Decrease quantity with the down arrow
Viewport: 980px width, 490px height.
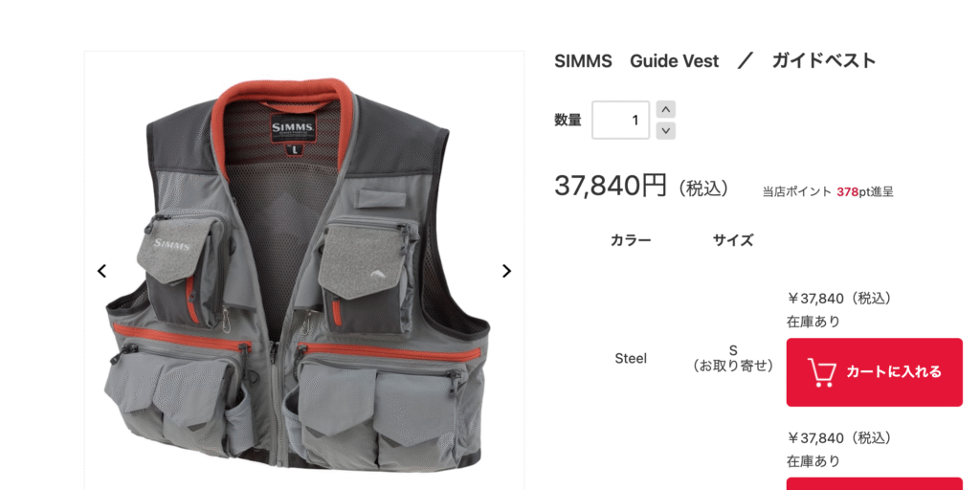click(666, 130)
